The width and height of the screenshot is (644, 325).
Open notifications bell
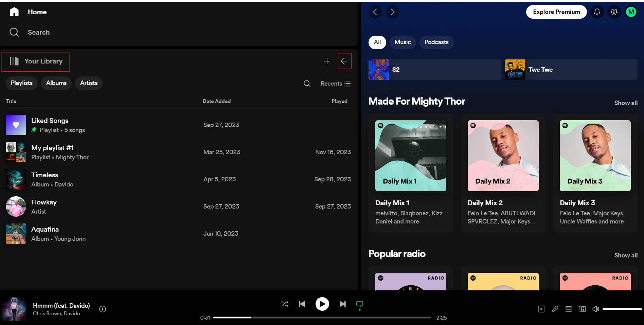pos(597,12)
